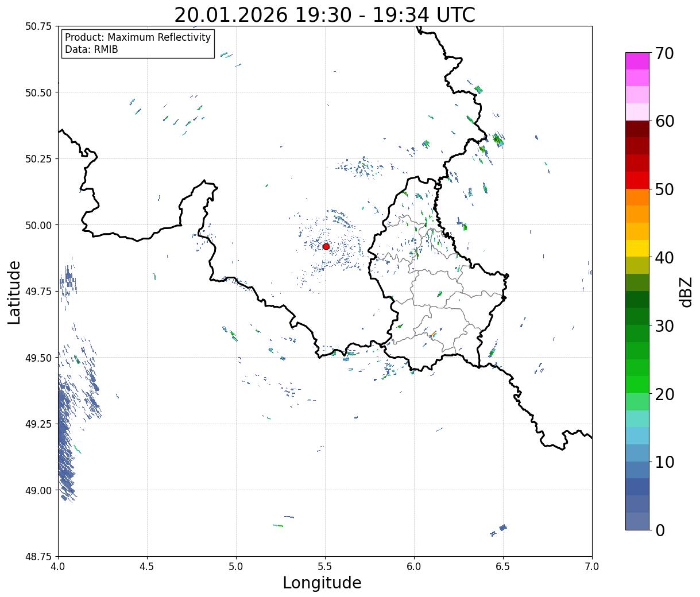Click the colorbar tick label "40"
Viewport: 700px width, 597px height.
click(x=664, y=258)
